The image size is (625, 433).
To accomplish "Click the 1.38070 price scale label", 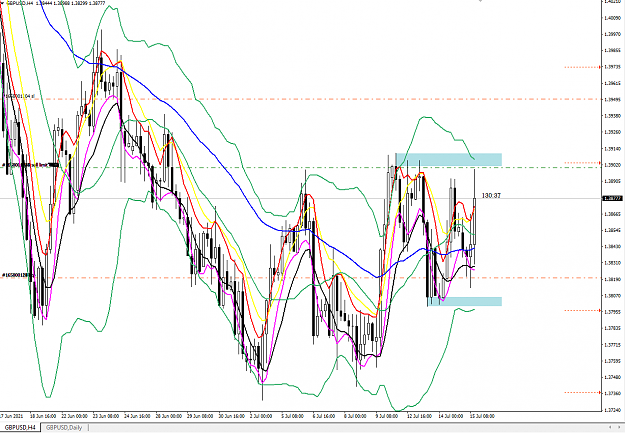I will pyautogui.click(x=613, y=295).
